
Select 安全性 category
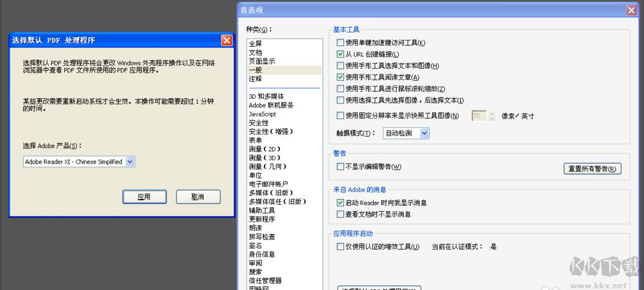click(259, 123)
